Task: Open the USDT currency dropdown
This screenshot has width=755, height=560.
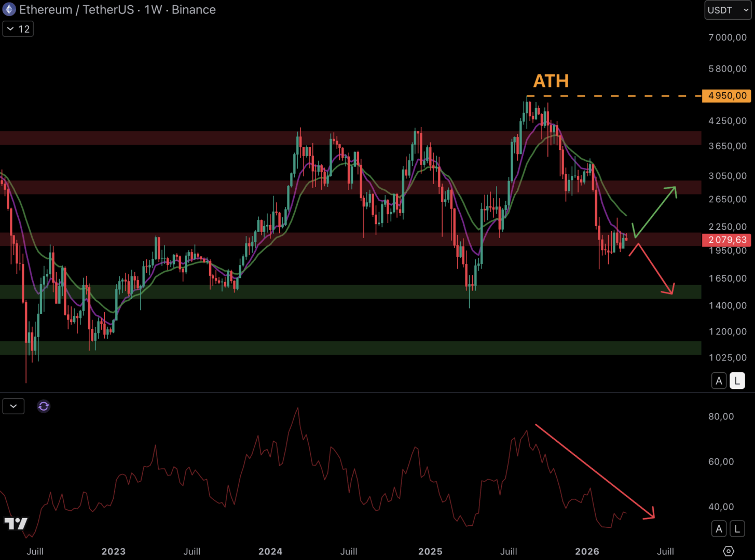Action: [x=727, y=10]
